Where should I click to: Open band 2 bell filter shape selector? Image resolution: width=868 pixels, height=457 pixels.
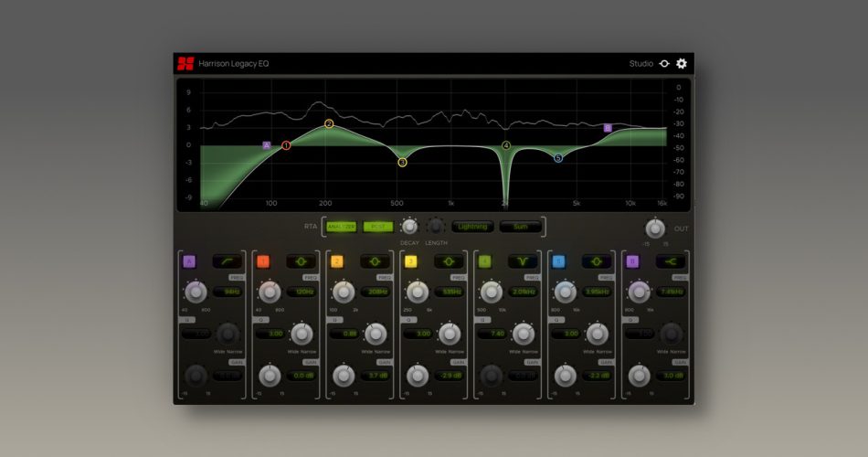click(x=375, y=261)
